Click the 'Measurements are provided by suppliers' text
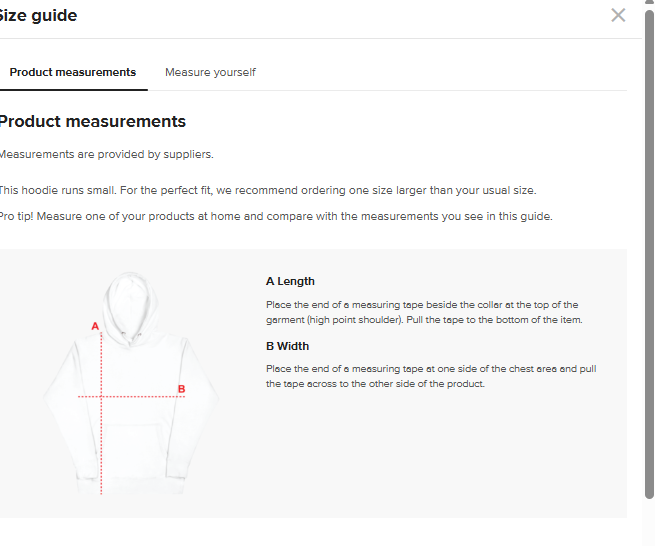 click(106, 154)
